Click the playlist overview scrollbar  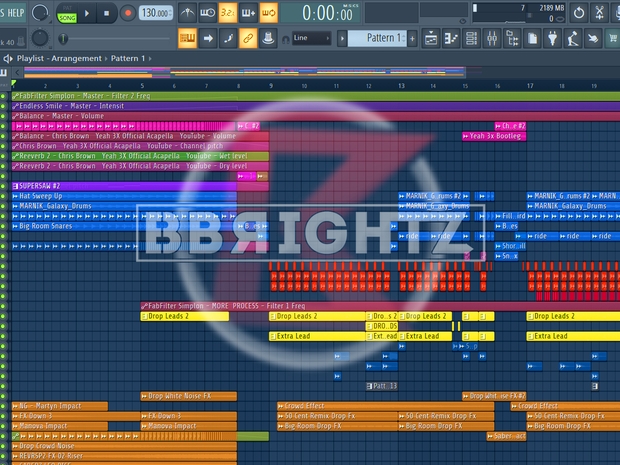244,72
